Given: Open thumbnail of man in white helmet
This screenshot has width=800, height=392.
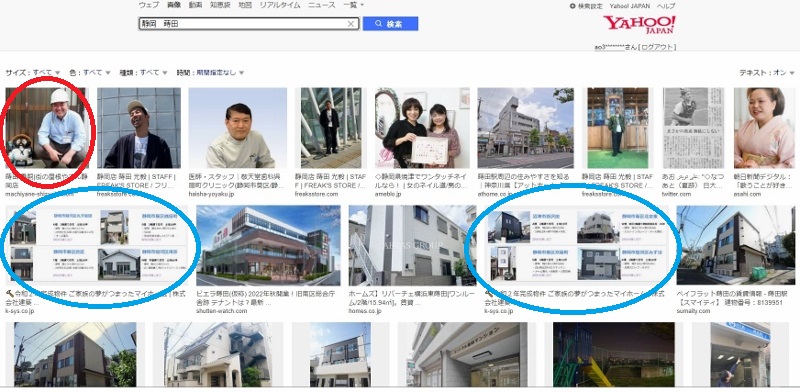Looking at the screenshot, I should point(46,128).
